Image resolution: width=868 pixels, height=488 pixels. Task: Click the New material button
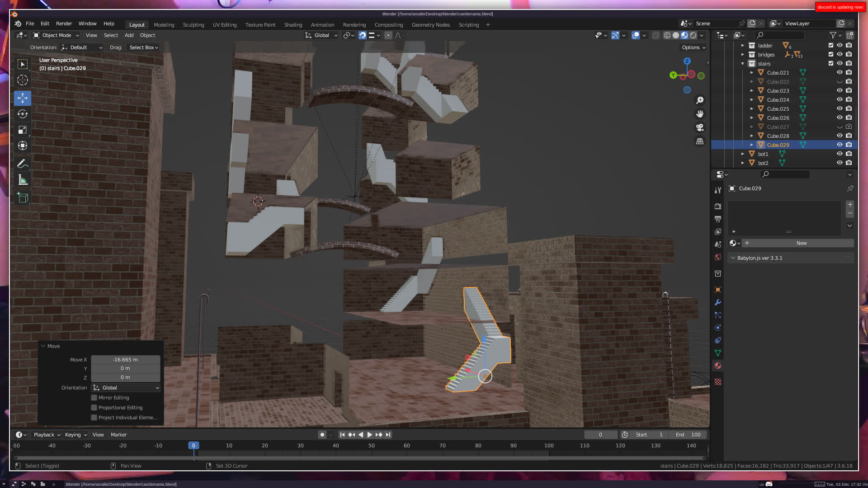[x=801, y=243]
